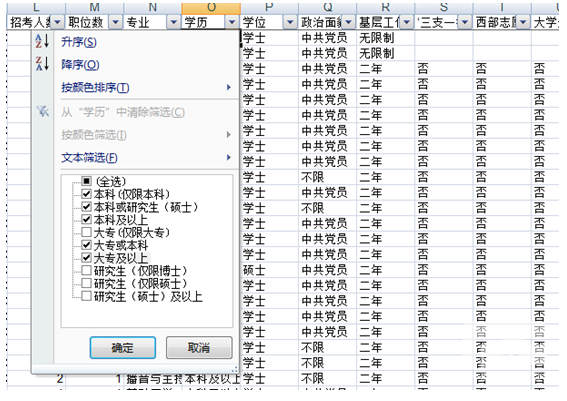
Task: Check 研究生(硕士)及以上 option
Action: point(86,296)
